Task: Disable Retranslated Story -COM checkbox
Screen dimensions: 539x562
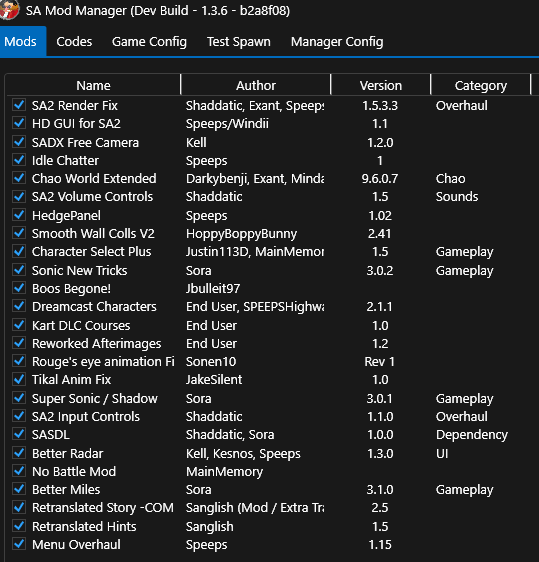Action: tap(19, 507)
